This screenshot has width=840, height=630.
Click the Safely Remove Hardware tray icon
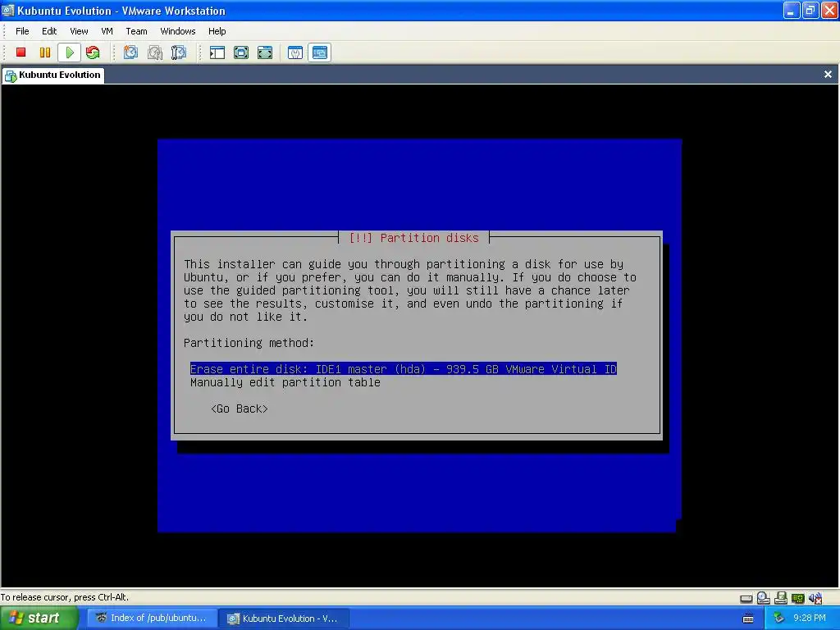[x=778, y=619]
